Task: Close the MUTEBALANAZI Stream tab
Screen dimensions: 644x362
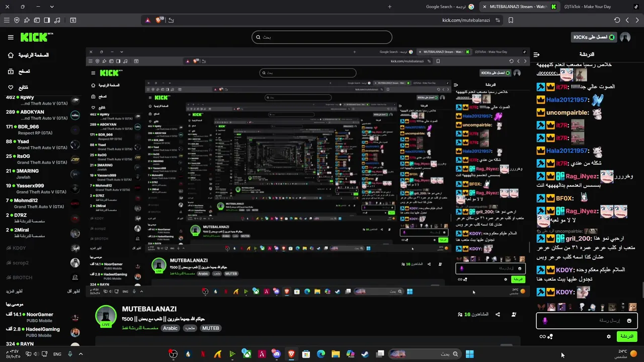Action: [x=484, y=7]
